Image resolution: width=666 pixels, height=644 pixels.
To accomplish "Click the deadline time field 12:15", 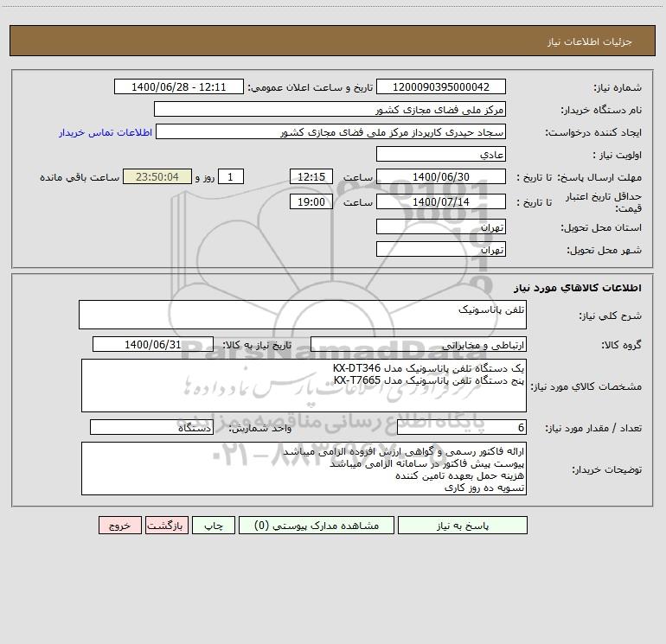I will pos(311,176).
